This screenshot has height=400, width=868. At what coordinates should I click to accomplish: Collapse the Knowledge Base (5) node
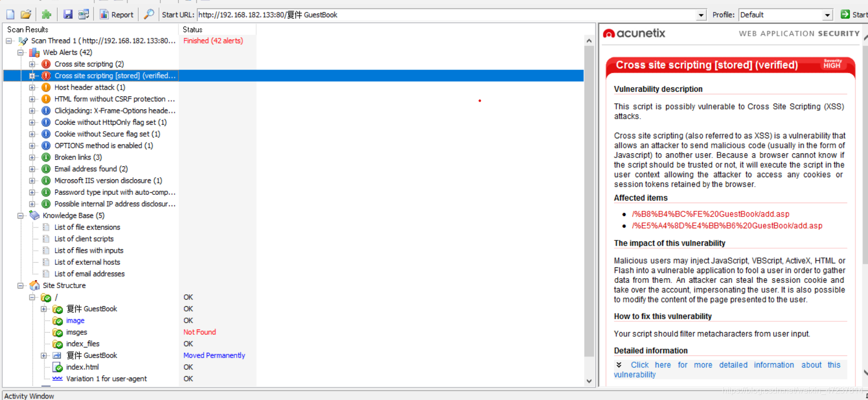pyautogui.click(x=21, y=216)
